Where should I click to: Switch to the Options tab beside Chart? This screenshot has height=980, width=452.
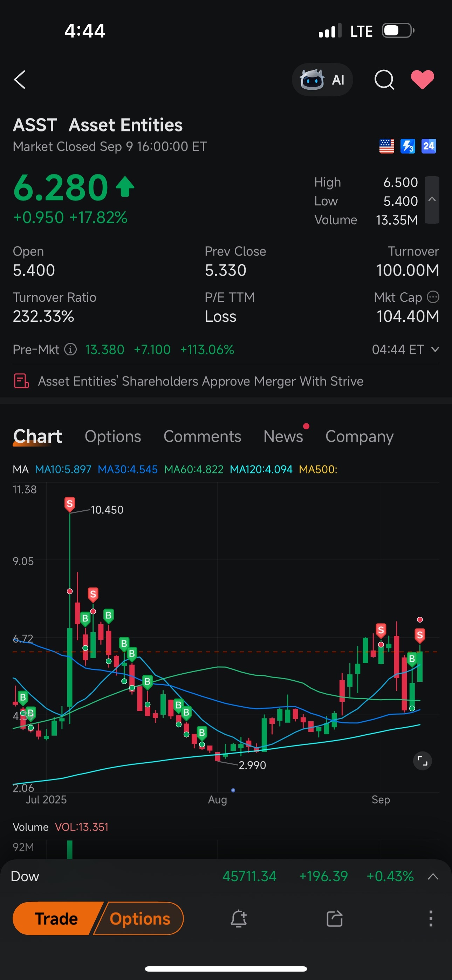[x=112, y=436]
